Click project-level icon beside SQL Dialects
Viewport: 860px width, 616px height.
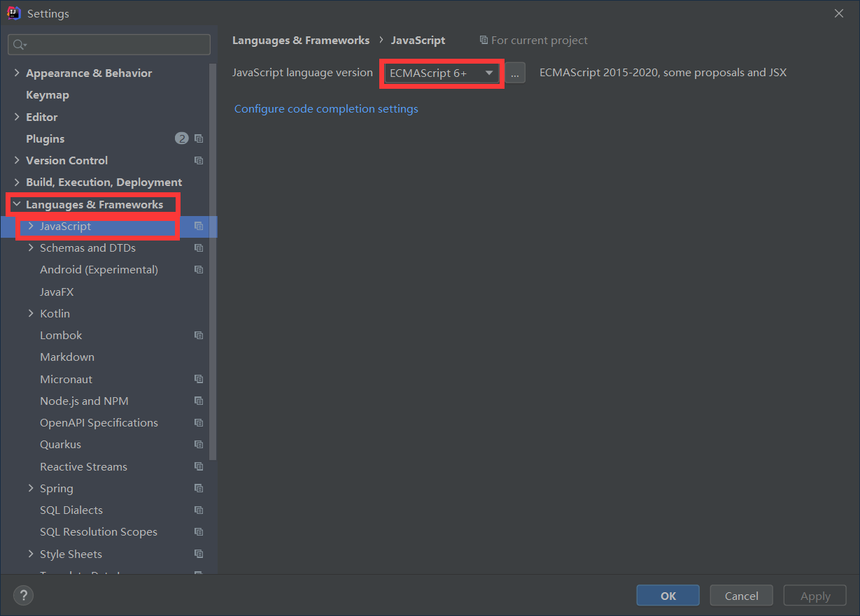(199, 510)
